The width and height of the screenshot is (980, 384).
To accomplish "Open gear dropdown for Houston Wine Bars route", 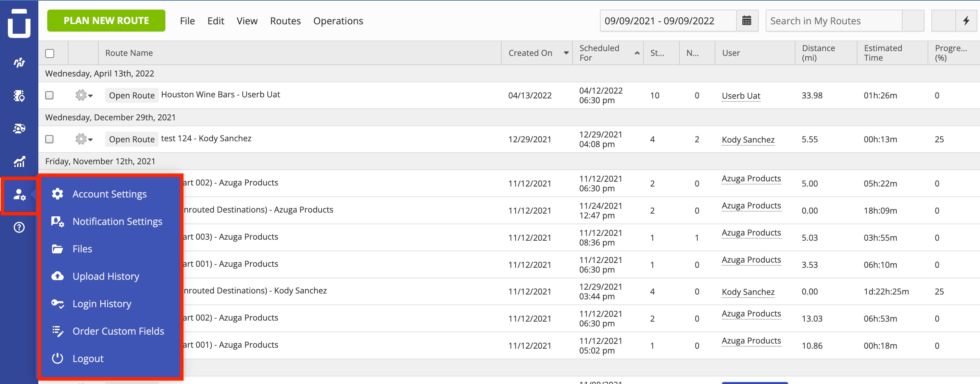I will (x=84, y=95).
